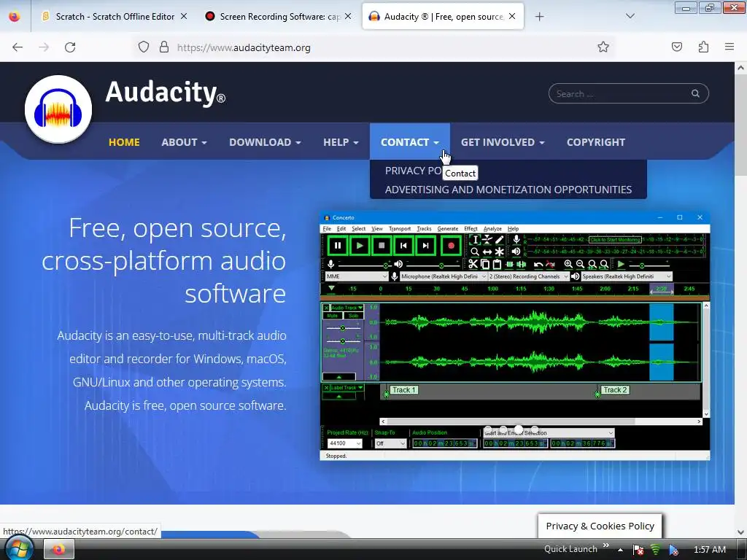
Task: Click the Save to Pocket icon
Action: tap(676, 47)
